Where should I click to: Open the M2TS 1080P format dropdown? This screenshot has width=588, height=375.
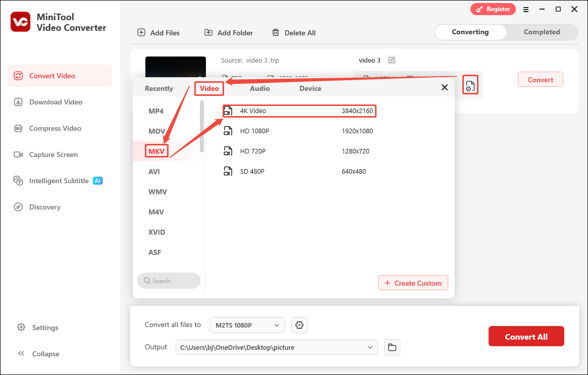247,325
